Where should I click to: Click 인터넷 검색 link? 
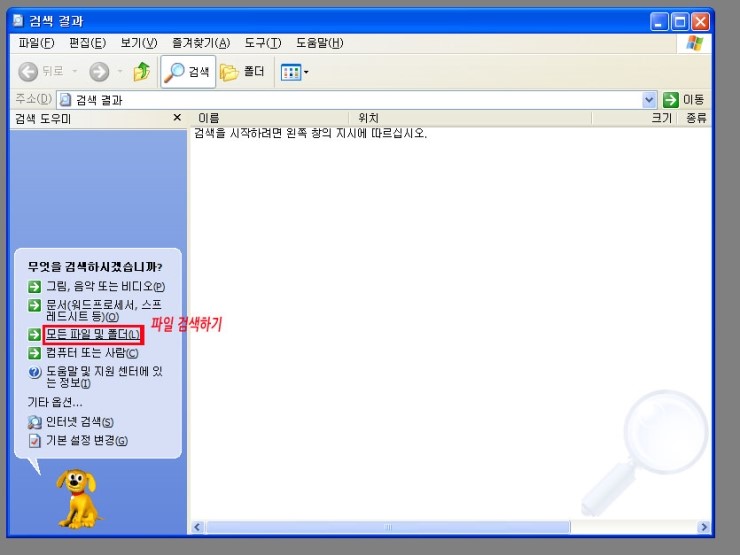pos(79,422)
